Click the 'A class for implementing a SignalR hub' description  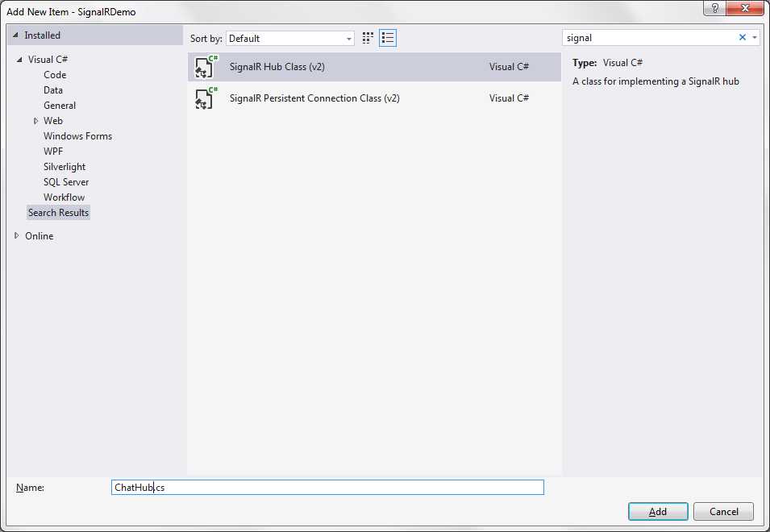656,81
